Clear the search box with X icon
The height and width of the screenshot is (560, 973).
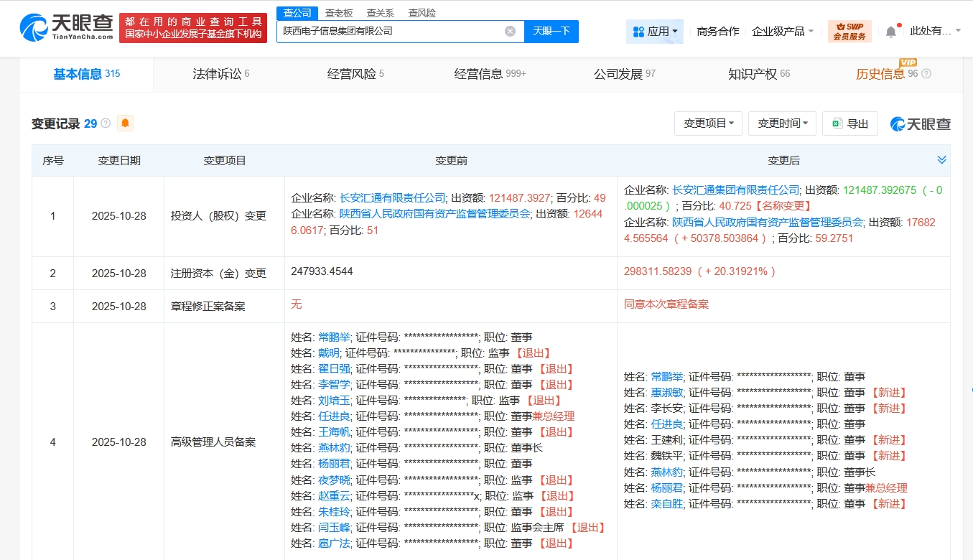coord(510,31)
